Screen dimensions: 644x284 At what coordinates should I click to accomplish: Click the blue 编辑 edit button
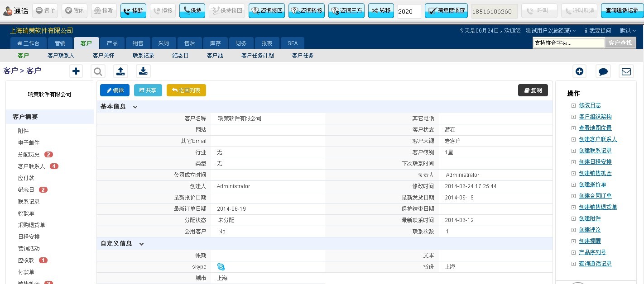tap(115, 90)
